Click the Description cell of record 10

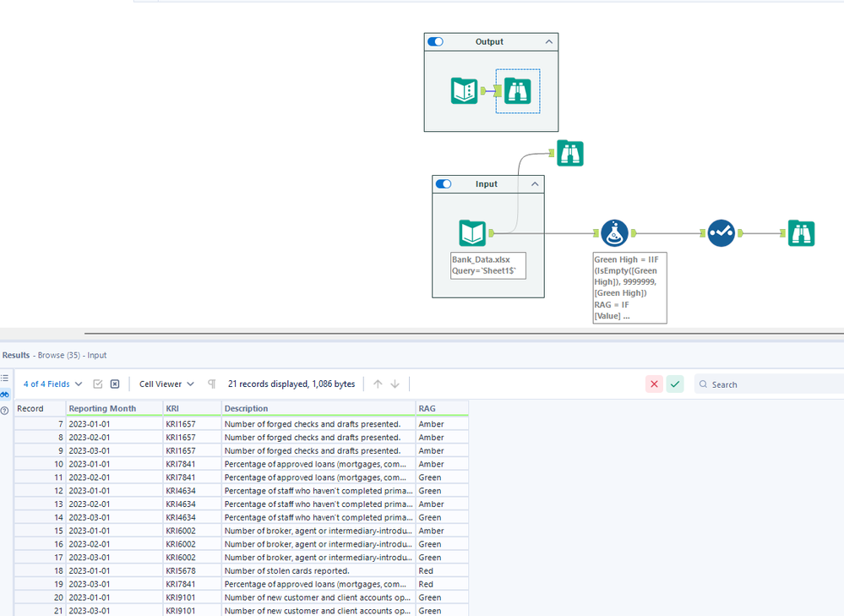pyautogui.click(x=319, y=464)
